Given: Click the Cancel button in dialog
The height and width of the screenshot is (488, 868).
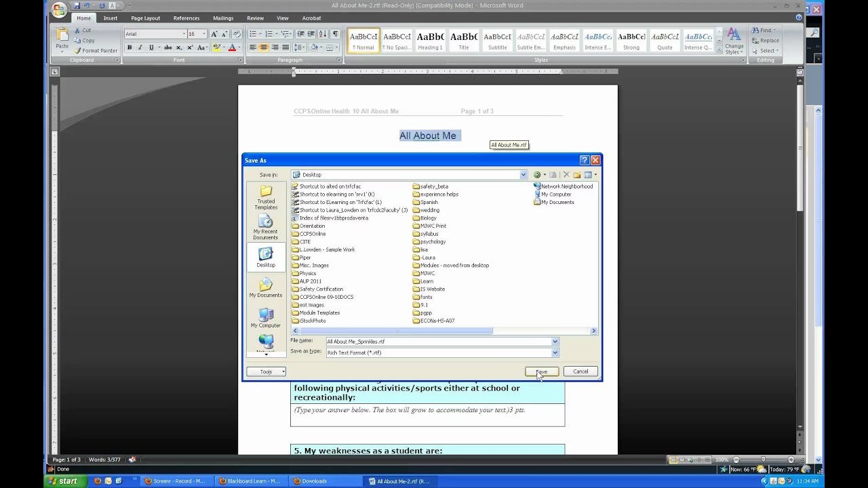Looking at the screenshot, I should coord(580,371).
